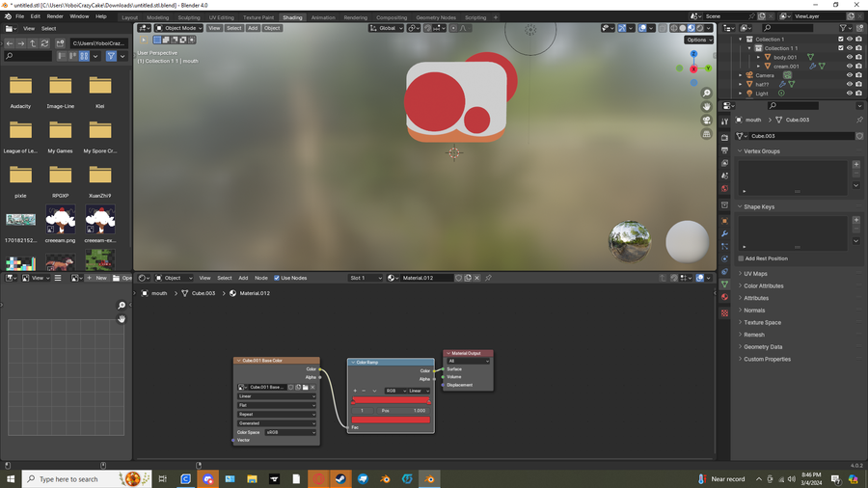Click Pos 1.000 slider in Color Ramp
The width and height of the screenshot is (868, 488).
403,411
